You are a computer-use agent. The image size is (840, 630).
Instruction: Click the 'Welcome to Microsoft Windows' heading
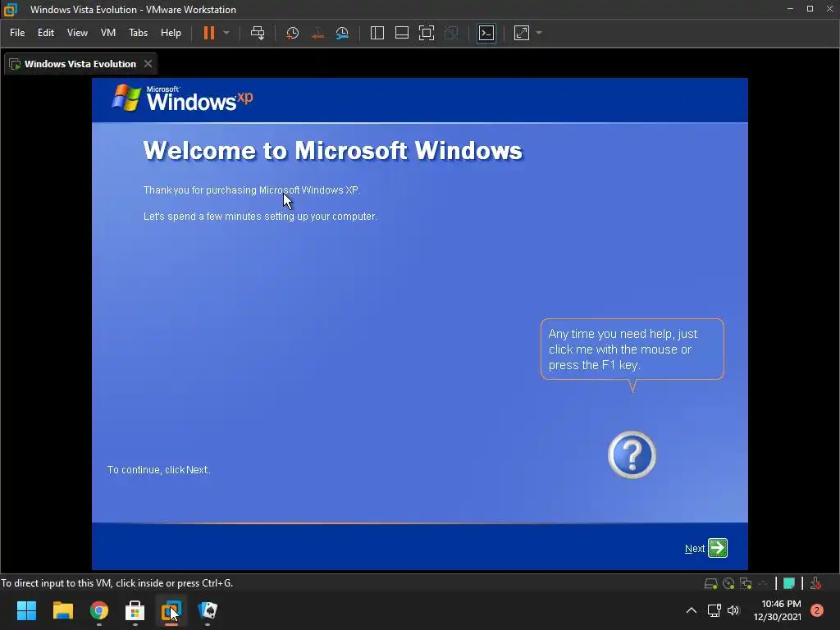pyautogui.click(x=333, y=151)
